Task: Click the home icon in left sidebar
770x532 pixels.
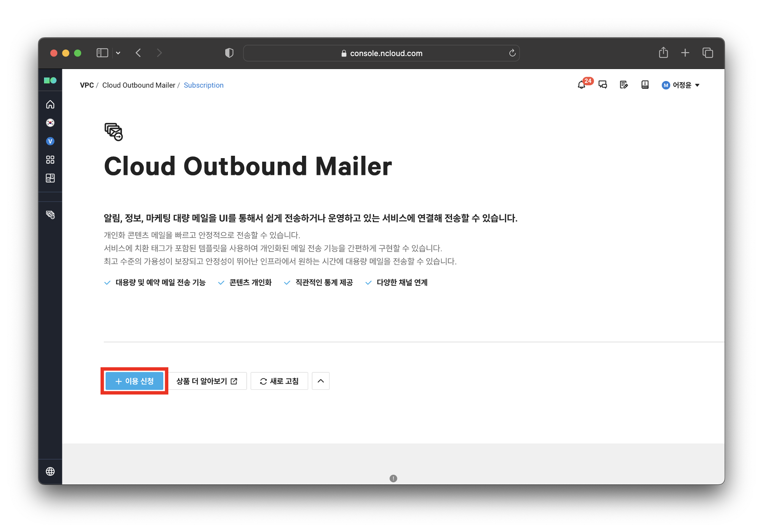Action: pyautogui.click(x=50, y=104)
